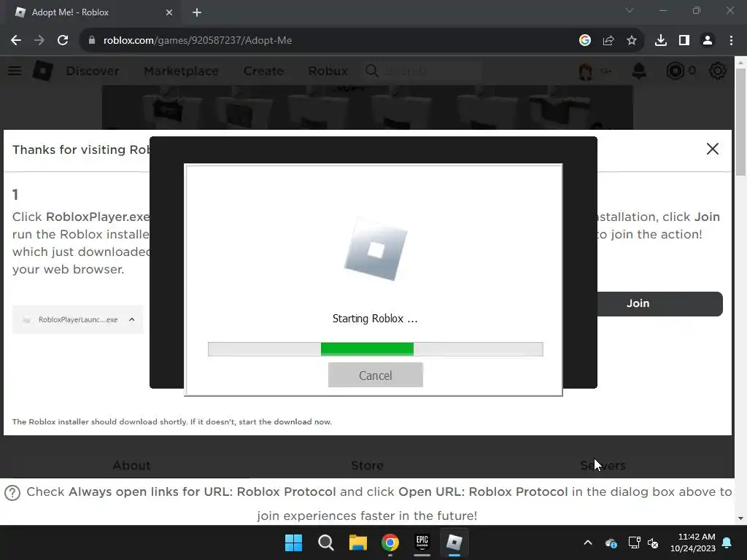Click the browser back arrow
Viewport: 747px width, 560px height.
point(16,41)
